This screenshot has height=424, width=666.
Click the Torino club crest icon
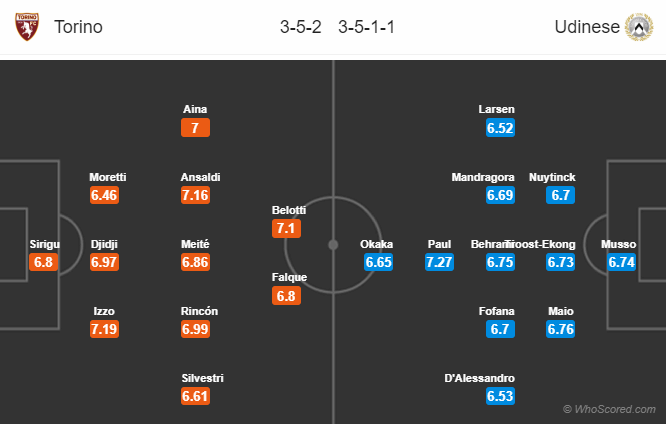27,27
